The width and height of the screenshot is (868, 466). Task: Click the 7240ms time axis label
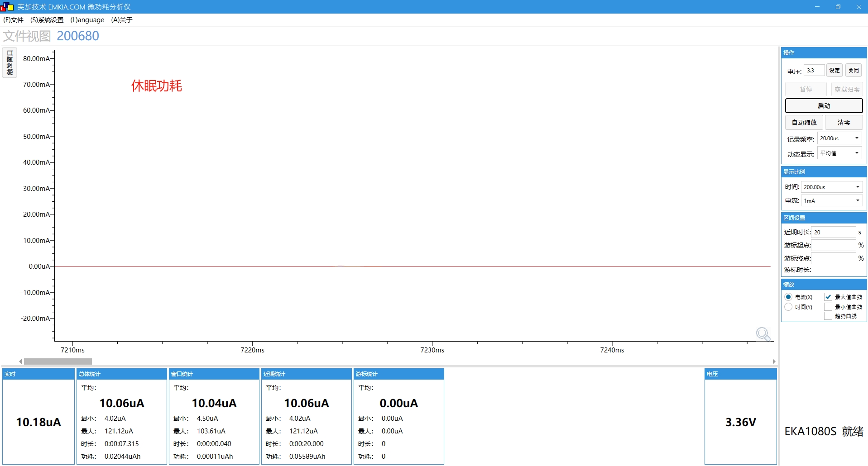tap(612, 350)
